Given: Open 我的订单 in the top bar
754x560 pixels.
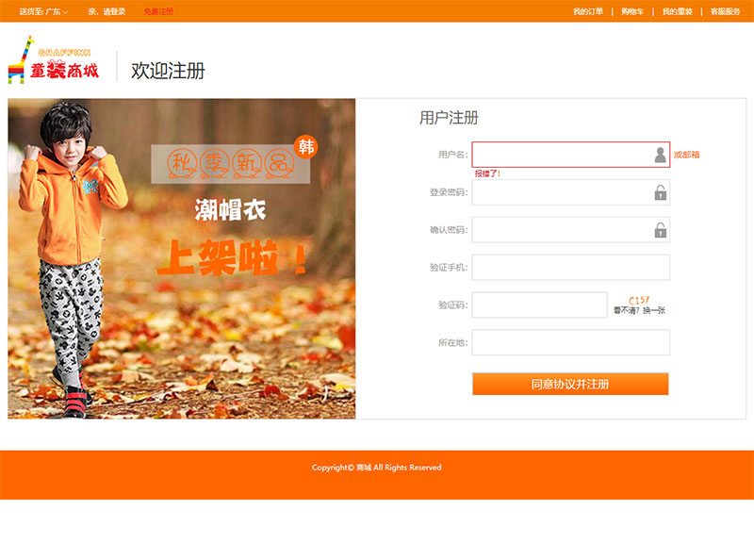Looking at the screenshot, I should pyautogui.click(x=587, y=11).
